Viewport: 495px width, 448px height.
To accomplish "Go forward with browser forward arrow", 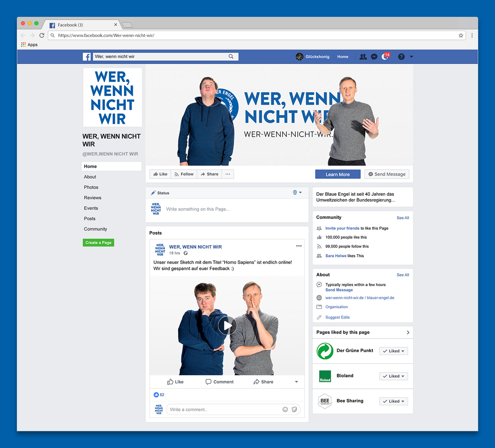I will pyautogui.click(x=32, y=35).
